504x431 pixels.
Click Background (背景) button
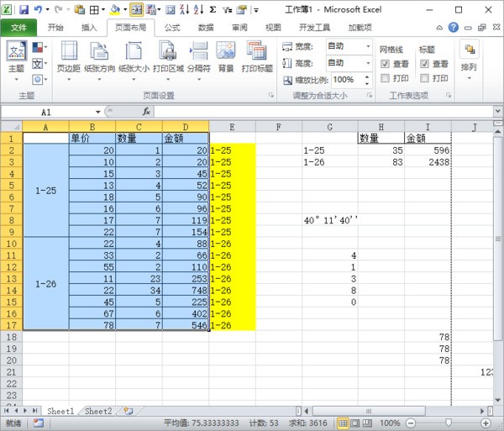point(226,57)
